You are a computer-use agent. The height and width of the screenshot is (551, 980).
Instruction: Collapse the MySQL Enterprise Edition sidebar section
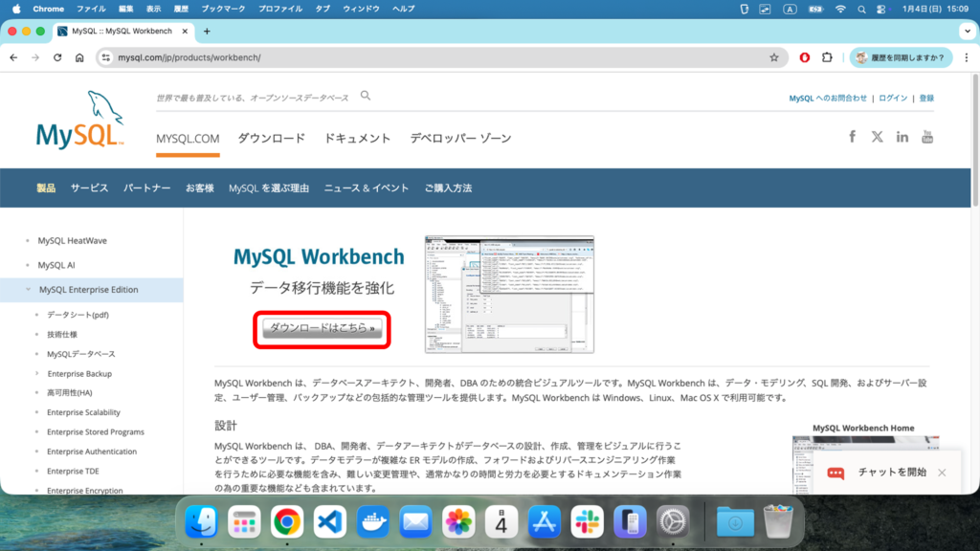click(x=28, y=290)
